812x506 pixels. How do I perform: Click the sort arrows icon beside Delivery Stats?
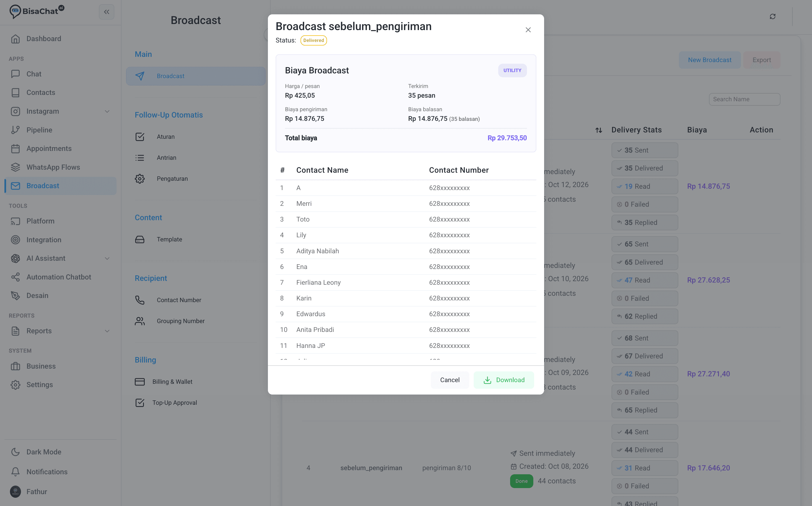tap(599, 130)
